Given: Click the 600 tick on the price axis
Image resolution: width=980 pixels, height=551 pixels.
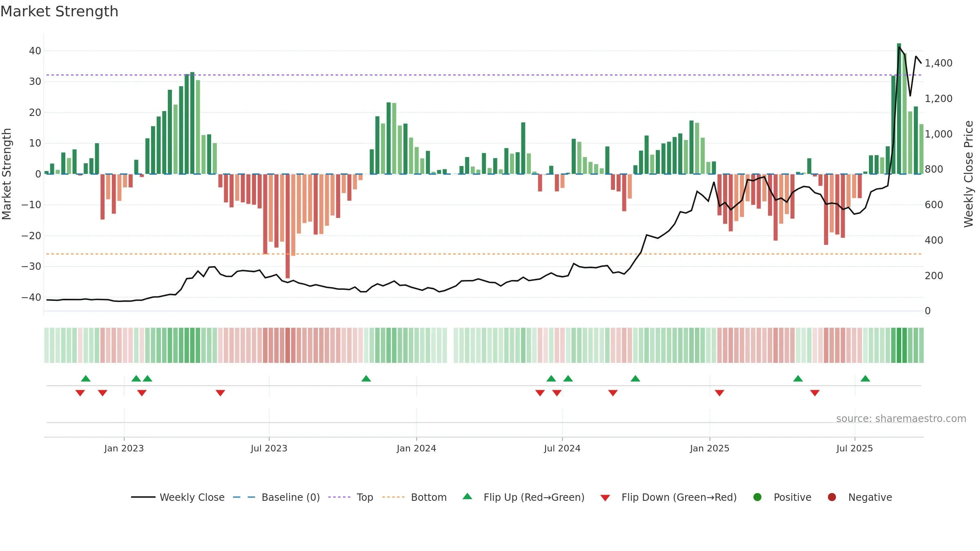Looking at the screenshot, I should (934, 205).
